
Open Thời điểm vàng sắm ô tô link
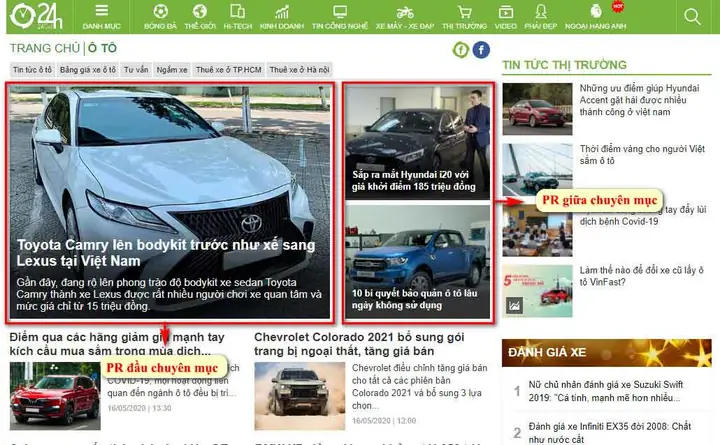click(642, 155)
